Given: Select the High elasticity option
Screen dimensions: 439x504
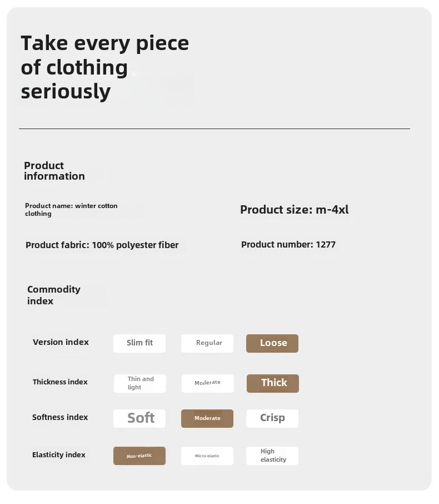Looking at the screenshot, I should click(x=272, y=456).
